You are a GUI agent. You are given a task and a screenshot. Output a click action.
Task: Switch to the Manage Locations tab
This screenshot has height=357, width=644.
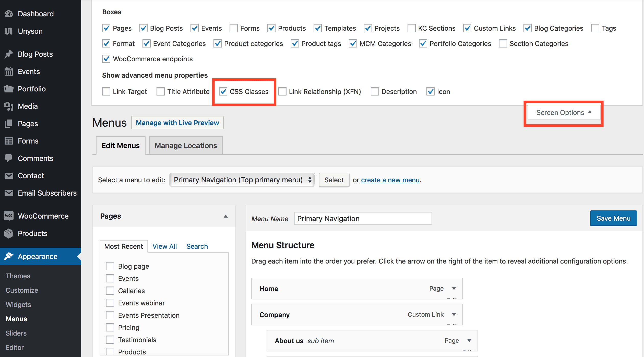coord(186,146)
